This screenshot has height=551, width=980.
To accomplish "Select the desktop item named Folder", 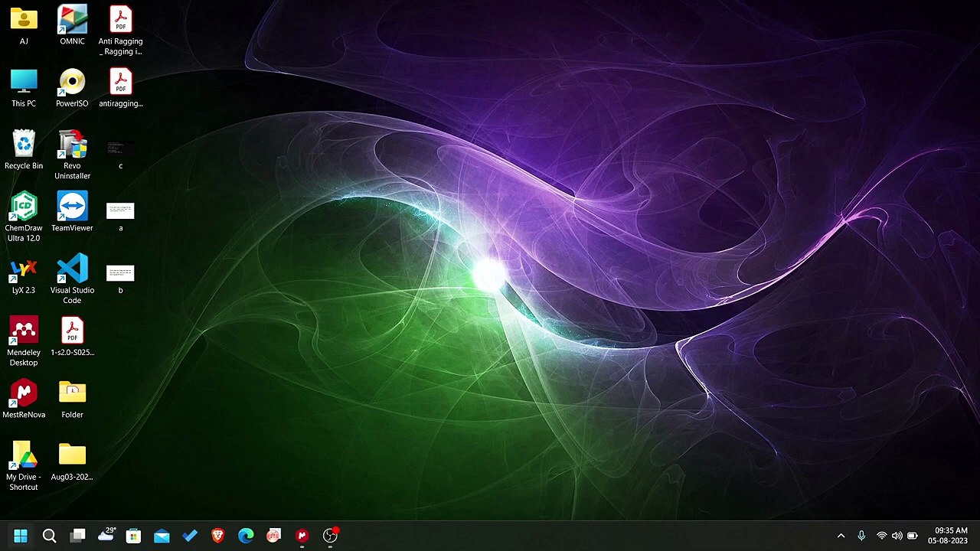I will click(72, 393).
